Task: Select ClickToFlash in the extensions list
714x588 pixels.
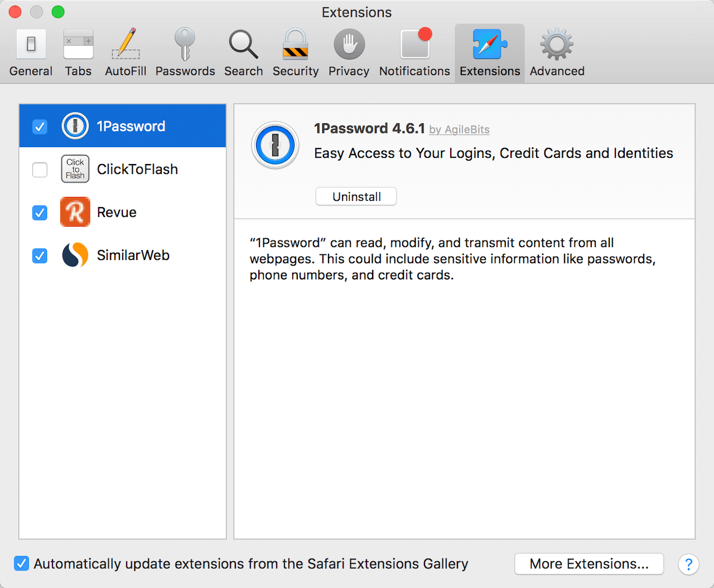Action: [137, 170]
